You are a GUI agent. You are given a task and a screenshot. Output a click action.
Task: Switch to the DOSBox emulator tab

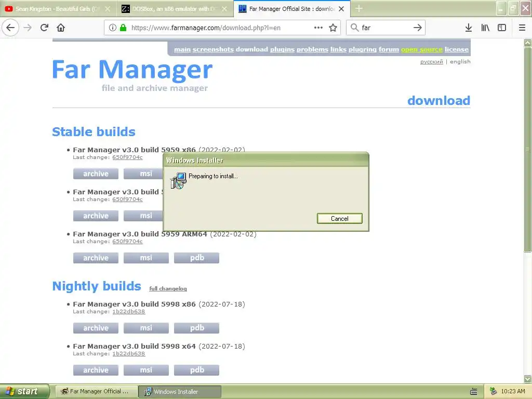click(x=175, y=9)
